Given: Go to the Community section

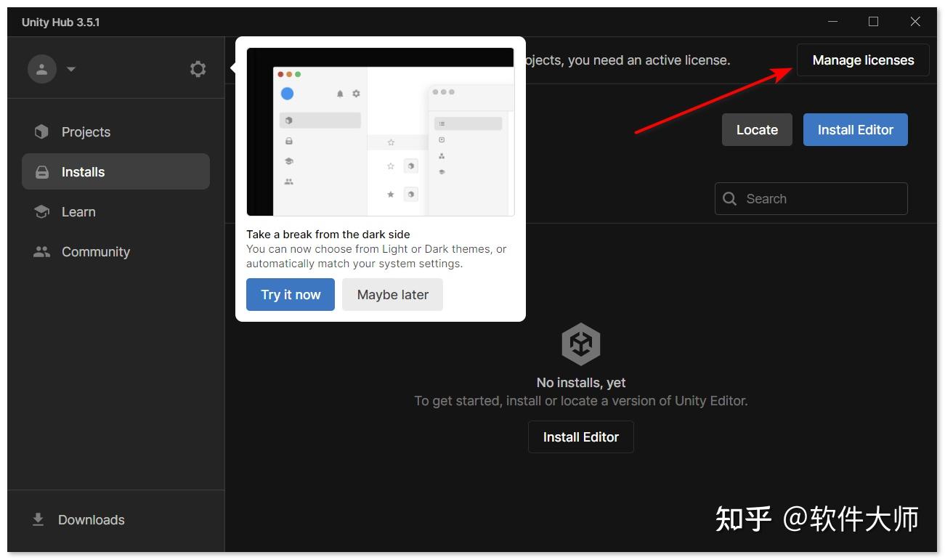Looking at the screenshot, I should (x=95, y=251).
